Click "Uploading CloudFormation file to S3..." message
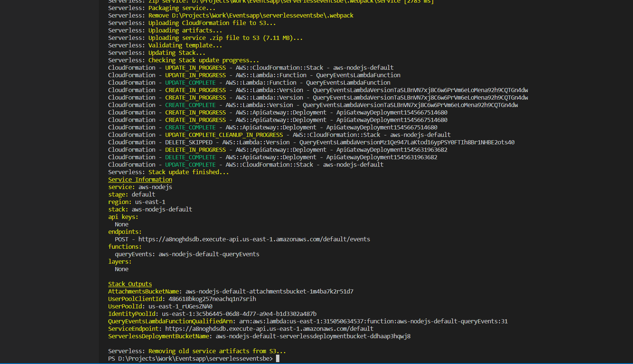The image size is (633, 364). pos(212,23)
